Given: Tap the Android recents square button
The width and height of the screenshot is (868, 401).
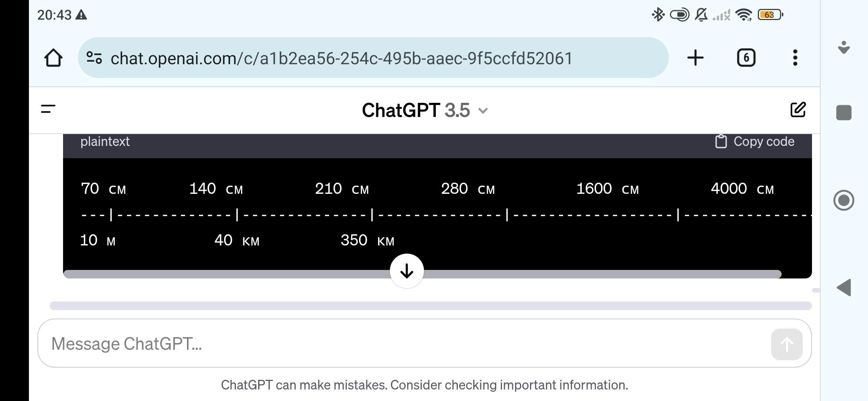Looking at the screenshot, I should pyautogui.click(x=844, y=113).
